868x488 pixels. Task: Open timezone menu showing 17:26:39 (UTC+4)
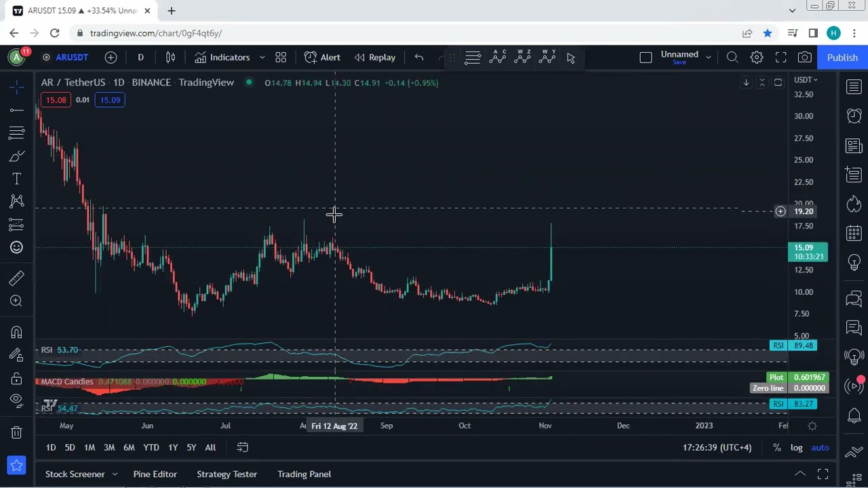coord(717,447)
